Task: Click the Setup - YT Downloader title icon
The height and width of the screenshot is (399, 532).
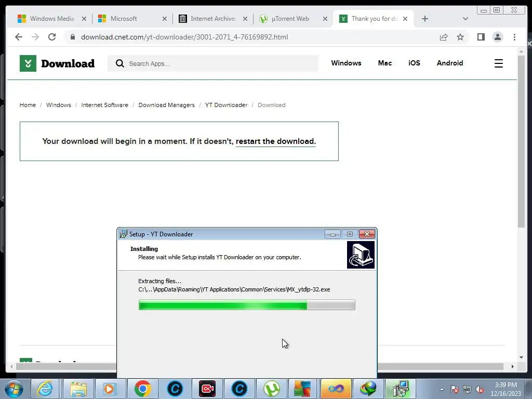Action: click(124, 234)
